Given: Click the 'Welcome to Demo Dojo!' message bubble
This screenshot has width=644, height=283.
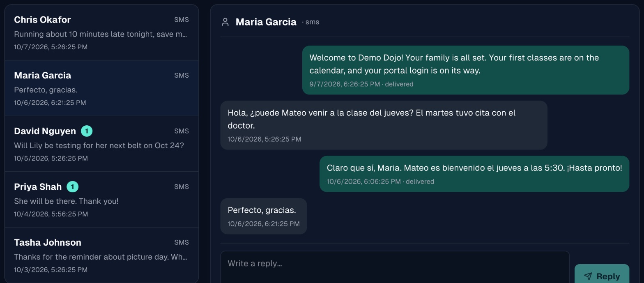Looking at the screenshot, I should pos(466,70).
